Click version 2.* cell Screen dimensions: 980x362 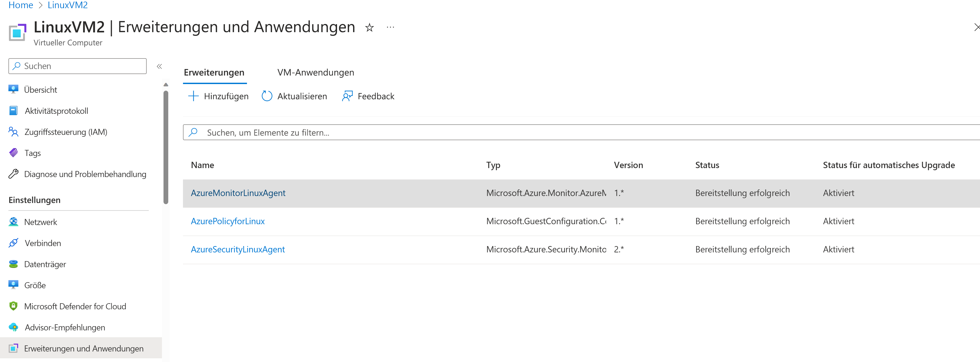click(x=619, y=249)
